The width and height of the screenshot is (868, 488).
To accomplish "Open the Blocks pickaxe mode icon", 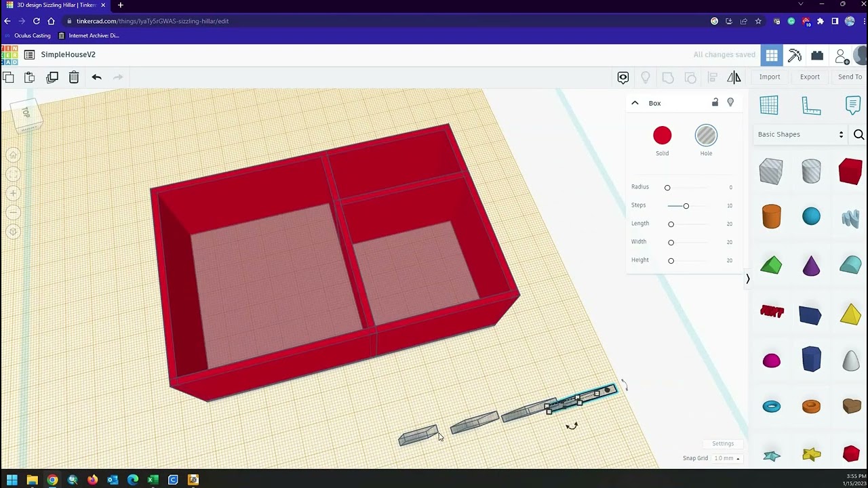I will [x=795, y=56].
